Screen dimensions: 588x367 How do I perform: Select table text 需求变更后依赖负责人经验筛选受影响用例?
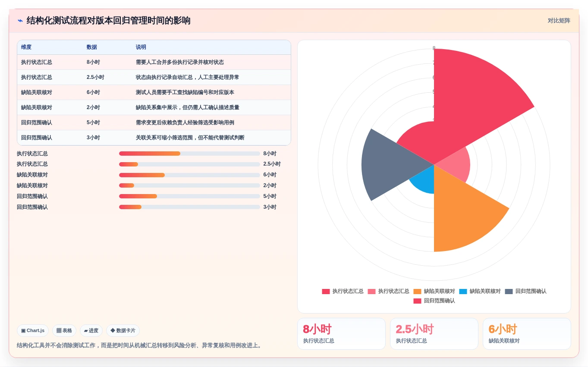[x=185, y=123]
